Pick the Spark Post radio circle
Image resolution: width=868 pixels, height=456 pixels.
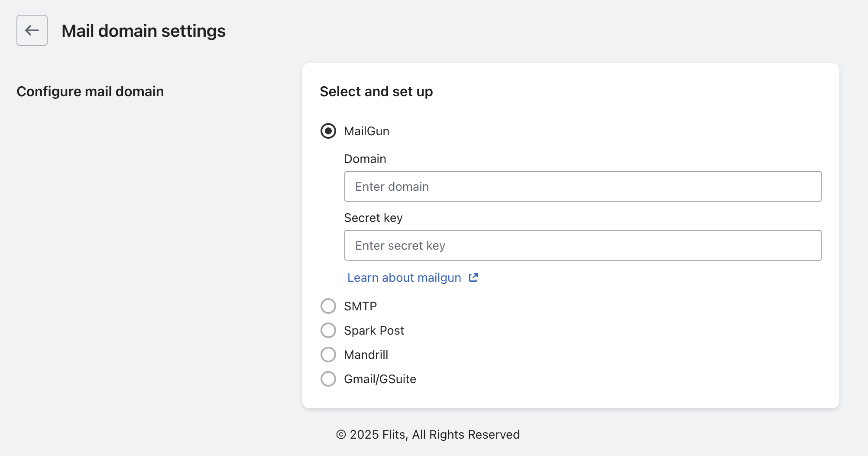tap(328, 330)
